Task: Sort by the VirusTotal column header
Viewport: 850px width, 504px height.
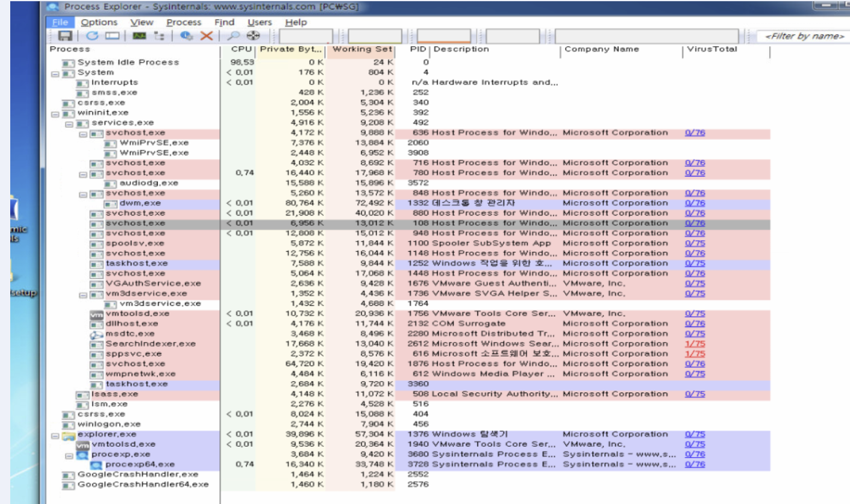Action: pos(727,49)
